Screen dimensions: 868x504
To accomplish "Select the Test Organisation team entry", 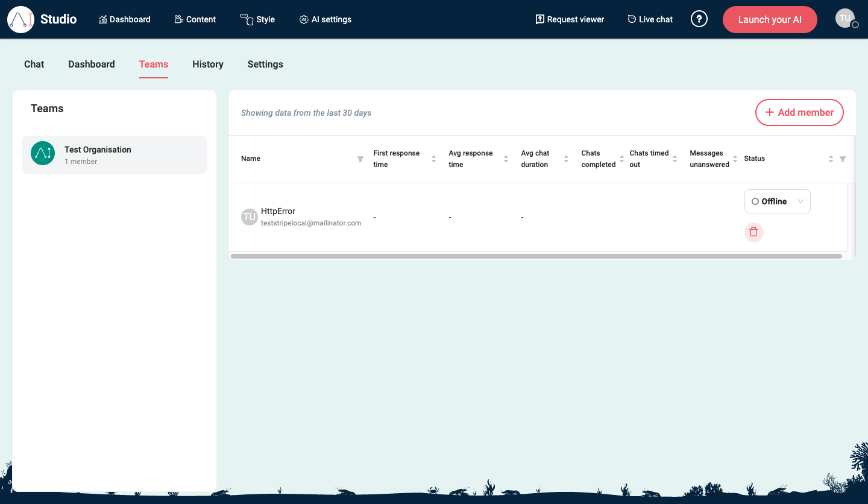I will coord(115,154).
